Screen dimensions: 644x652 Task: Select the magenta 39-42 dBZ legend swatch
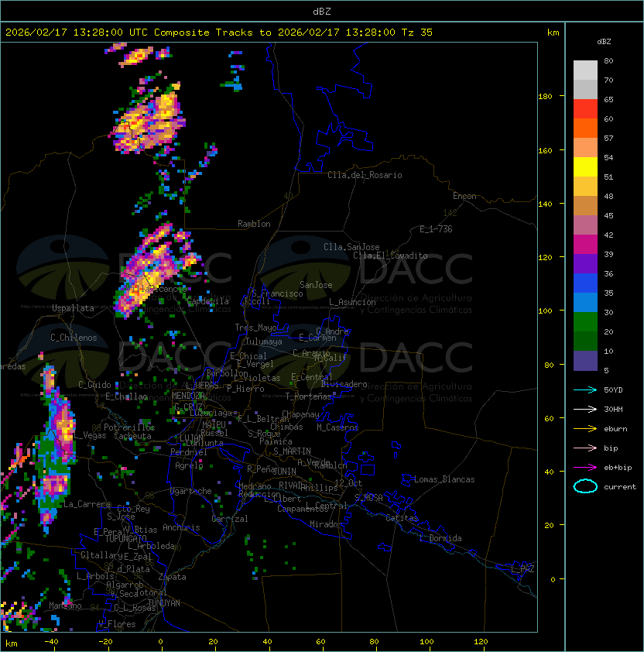point(585,245)
